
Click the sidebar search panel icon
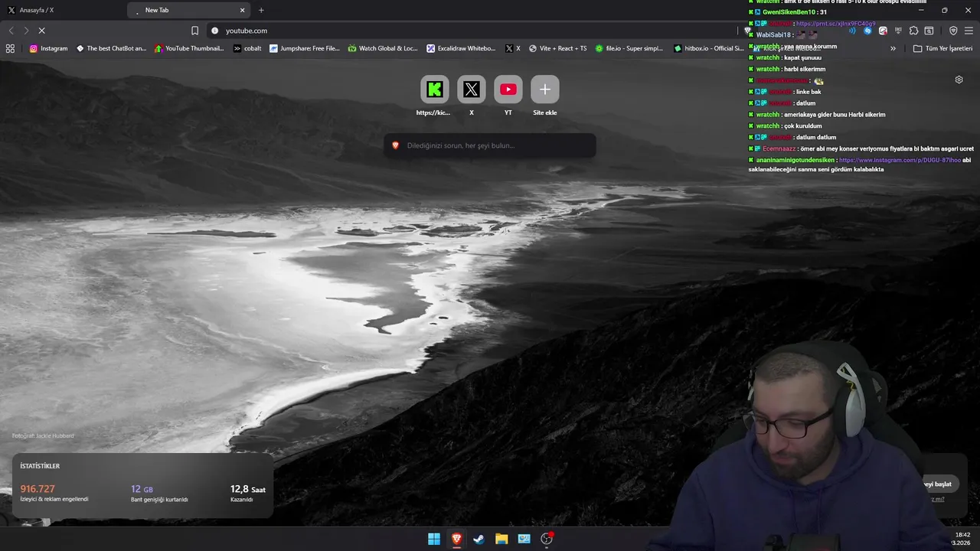pyautogui.click(x=929, y=31)
